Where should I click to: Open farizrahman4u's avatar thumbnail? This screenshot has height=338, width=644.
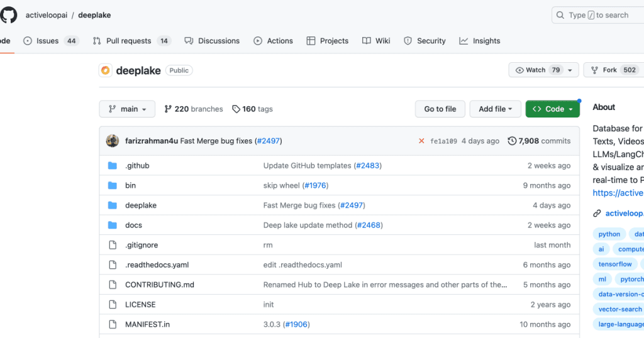tap(113, 141)
